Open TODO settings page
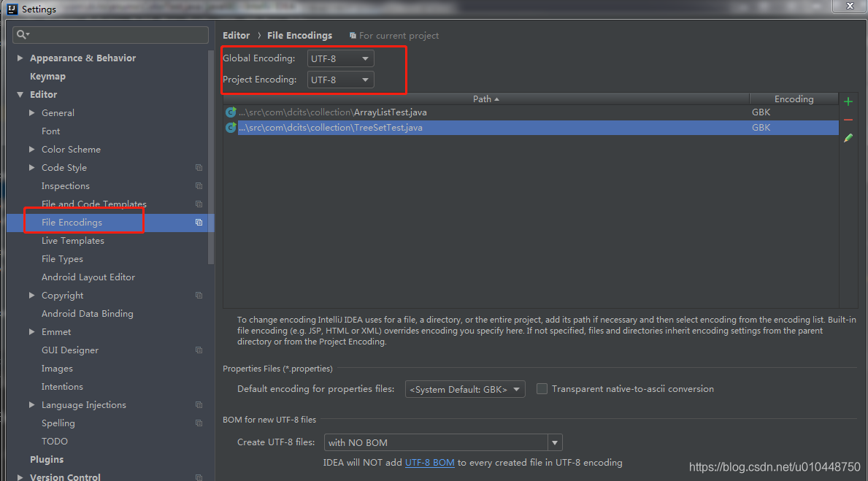Image resolution: width=868 pixels, height=481 pixels. pos(55,442)
